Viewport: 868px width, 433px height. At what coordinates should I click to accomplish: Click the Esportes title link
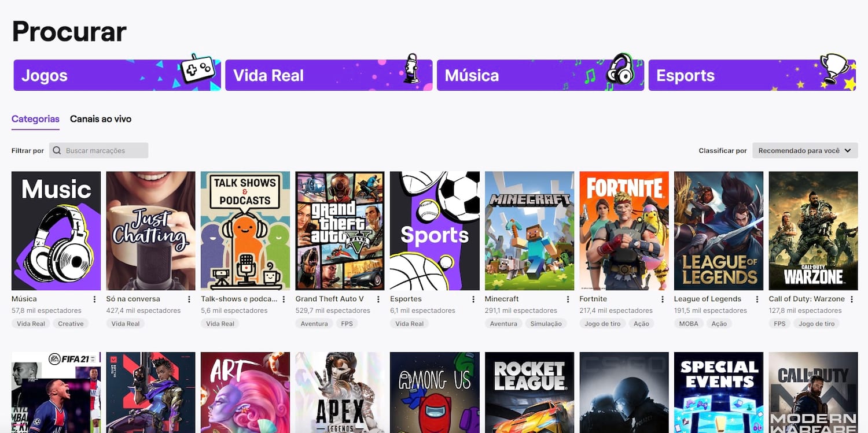point(406,299)
